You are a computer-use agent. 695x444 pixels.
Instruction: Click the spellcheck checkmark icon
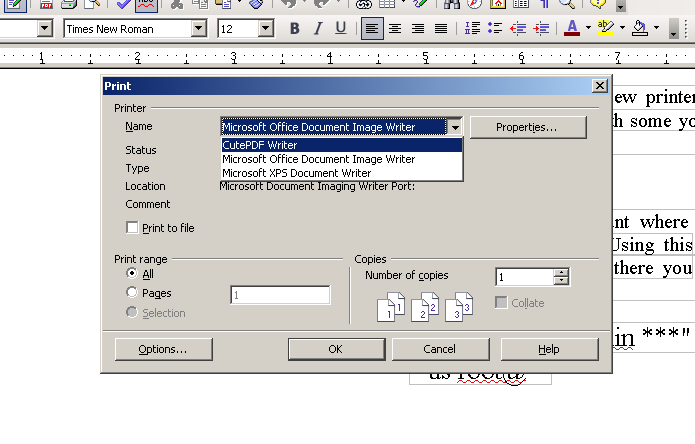click(123, 4)
